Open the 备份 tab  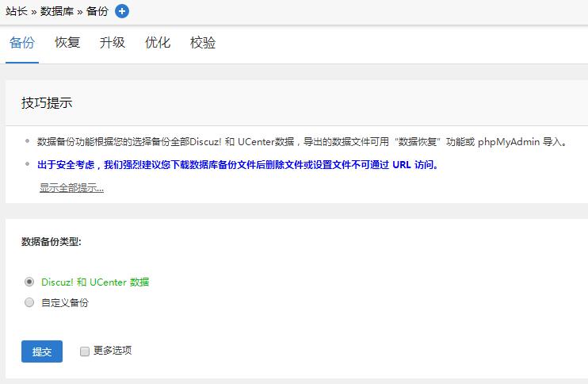[22, 43]
